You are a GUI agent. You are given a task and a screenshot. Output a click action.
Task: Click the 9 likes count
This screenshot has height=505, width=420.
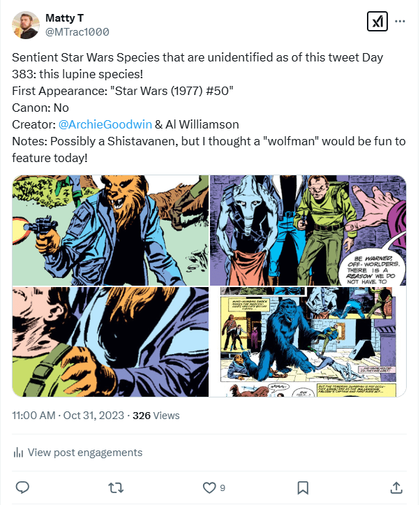coord(222,488)
